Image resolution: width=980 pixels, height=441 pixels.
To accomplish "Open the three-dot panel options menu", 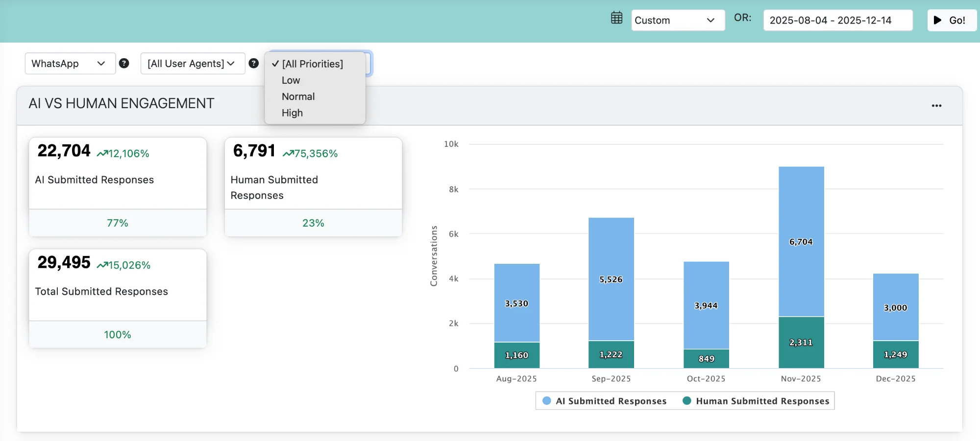I will click(936, 106).
